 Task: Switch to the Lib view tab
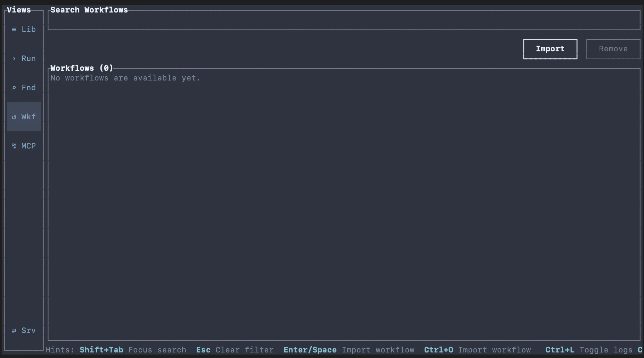(24, 29)
